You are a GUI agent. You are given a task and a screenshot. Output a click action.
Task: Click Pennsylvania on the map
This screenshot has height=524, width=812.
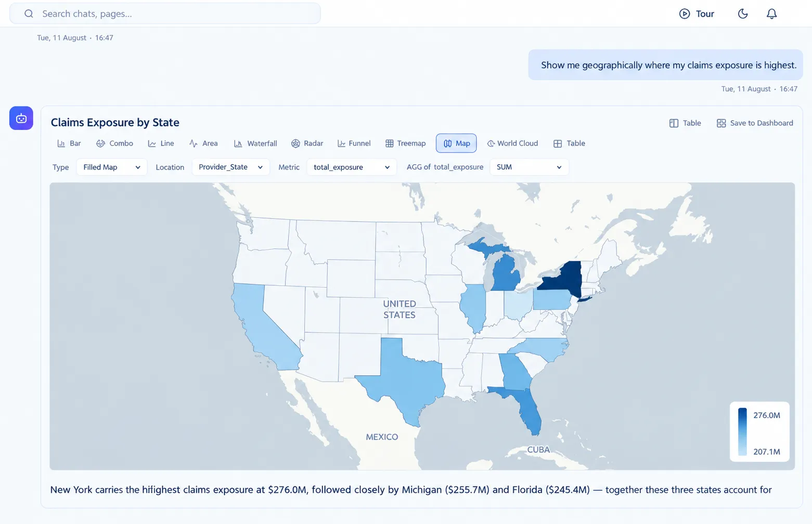pos(551,300)
